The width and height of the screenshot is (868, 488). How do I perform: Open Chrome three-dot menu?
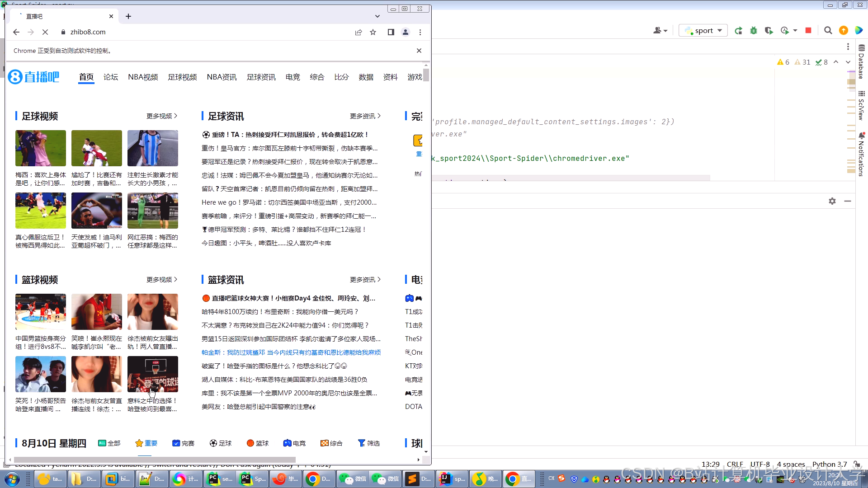(x=420, y=32)
